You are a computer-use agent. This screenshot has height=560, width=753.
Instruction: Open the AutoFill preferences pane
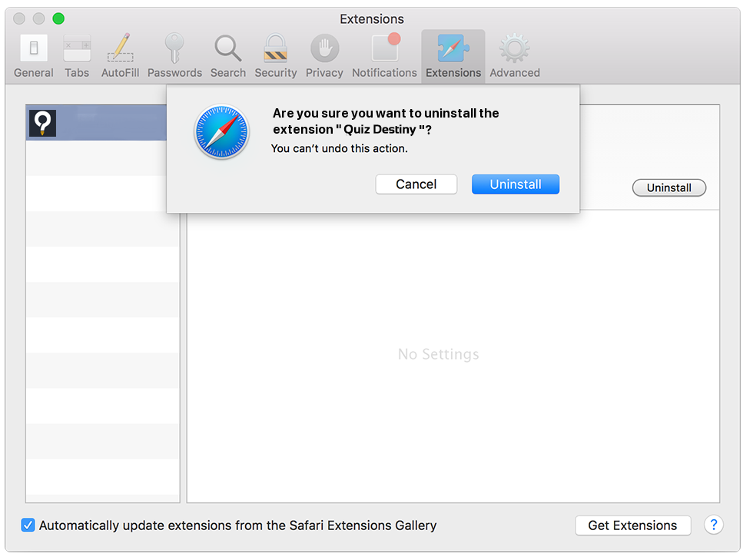click(120, 56)
